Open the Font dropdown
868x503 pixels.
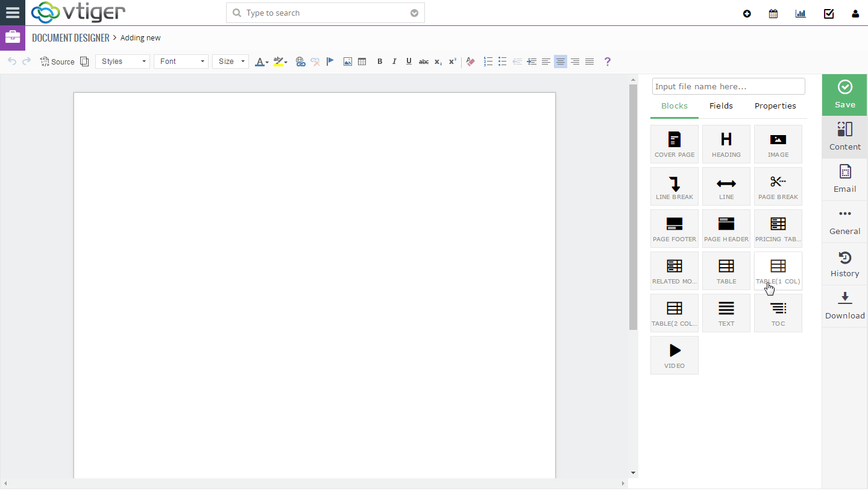click(x=181, y=62)
